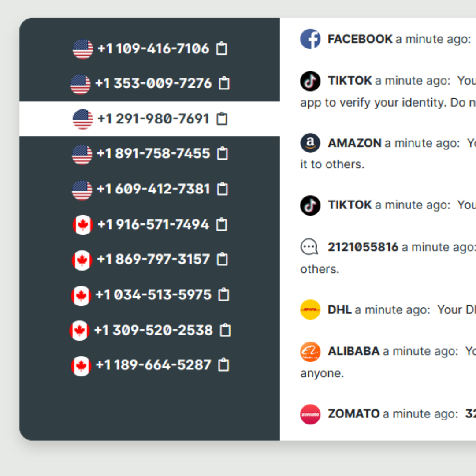The width and height of the screenshot is (476, 476).
Task: Choose the +1 034-513-5975 number
Action: pyautogui.click(x=150, y=295)
